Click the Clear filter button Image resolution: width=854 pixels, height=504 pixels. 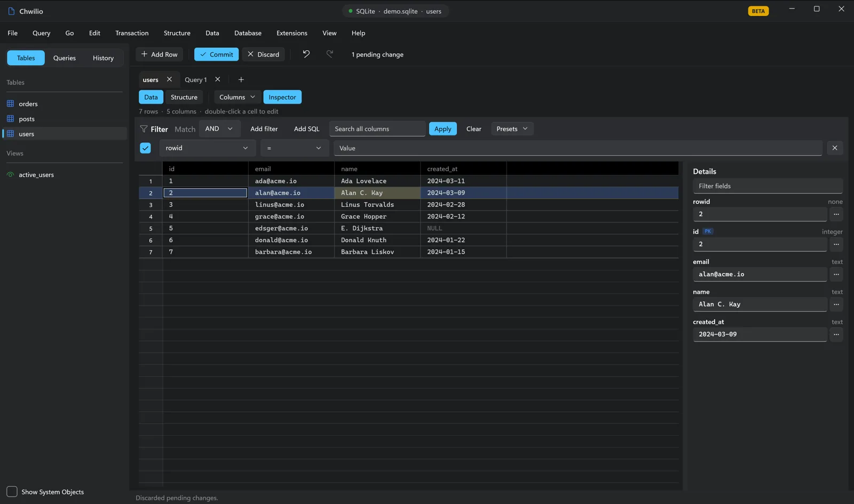click(474, 129)
